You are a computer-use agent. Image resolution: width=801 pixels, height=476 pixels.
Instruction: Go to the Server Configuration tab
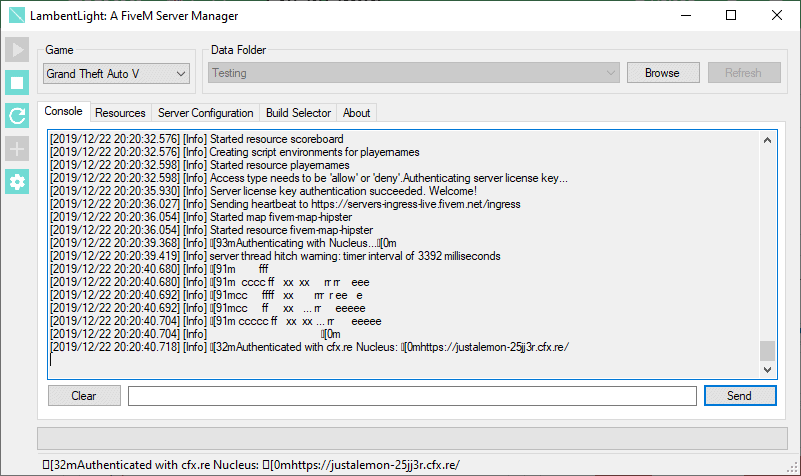tap(205, 113)
